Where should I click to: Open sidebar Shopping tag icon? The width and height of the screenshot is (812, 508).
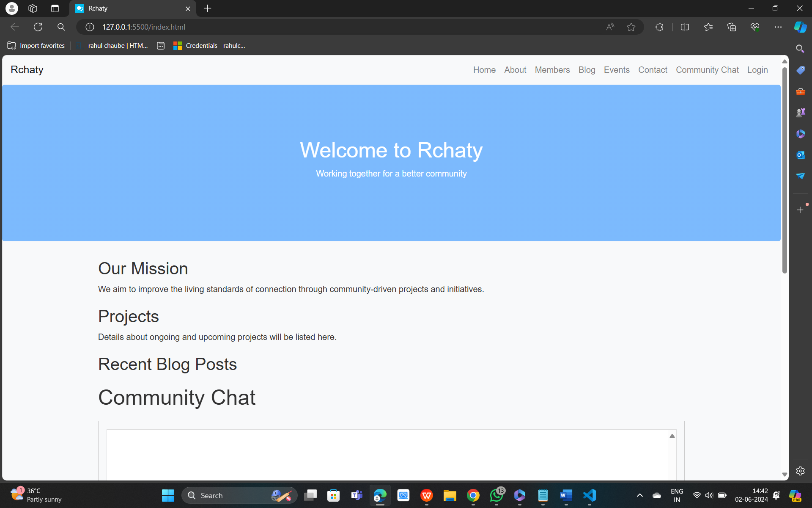[800, 70]
